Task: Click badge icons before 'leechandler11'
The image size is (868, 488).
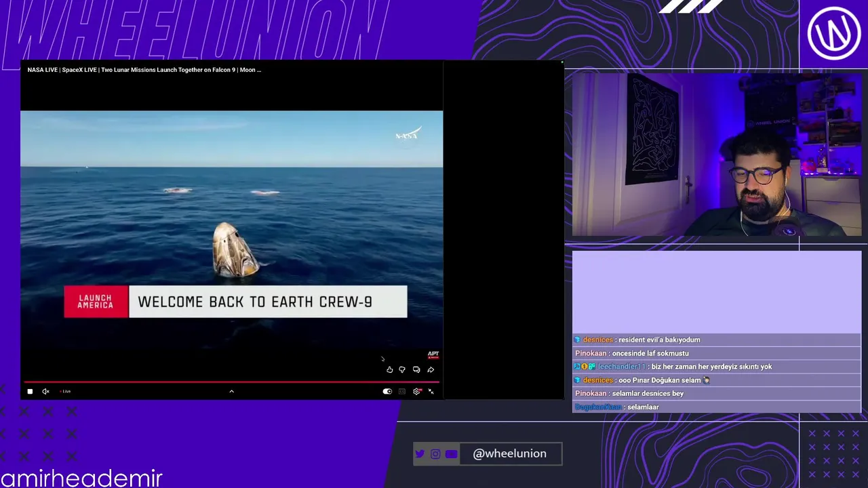Action: click(585, 367)
